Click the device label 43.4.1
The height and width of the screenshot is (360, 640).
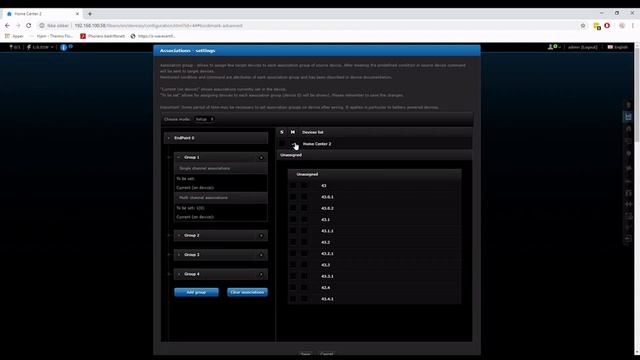[327, 299]
